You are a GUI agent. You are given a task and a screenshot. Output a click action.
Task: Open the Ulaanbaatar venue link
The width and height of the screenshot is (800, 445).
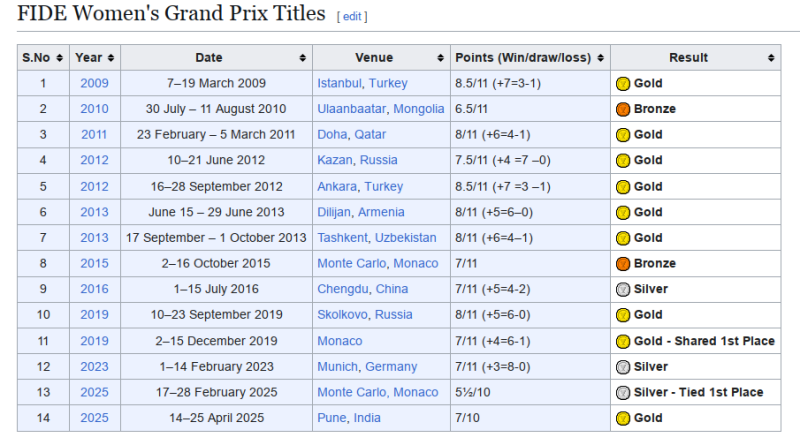(x=352, y=109)
